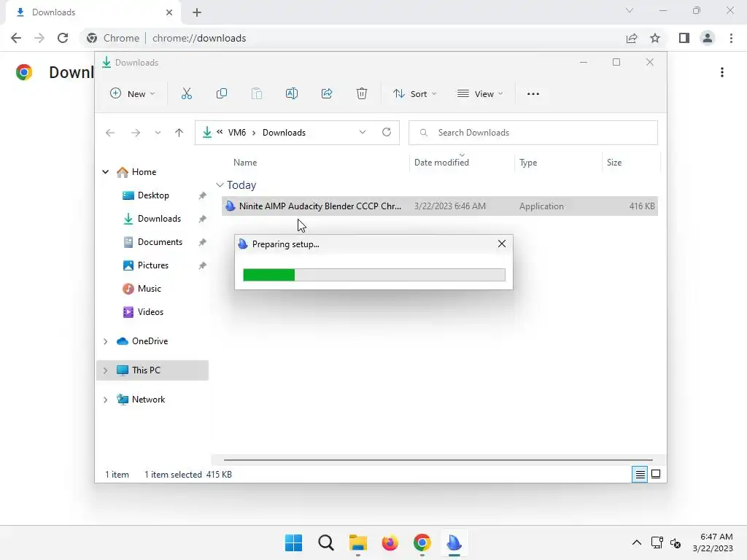Open Firefox from the taskbar
This screenshot has width=747, height=560.
click(390, 542)
